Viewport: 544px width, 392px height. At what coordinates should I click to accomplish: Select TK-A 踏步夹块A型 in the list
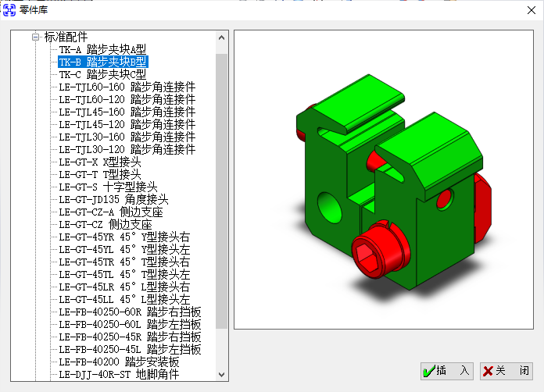coord(102,49)
